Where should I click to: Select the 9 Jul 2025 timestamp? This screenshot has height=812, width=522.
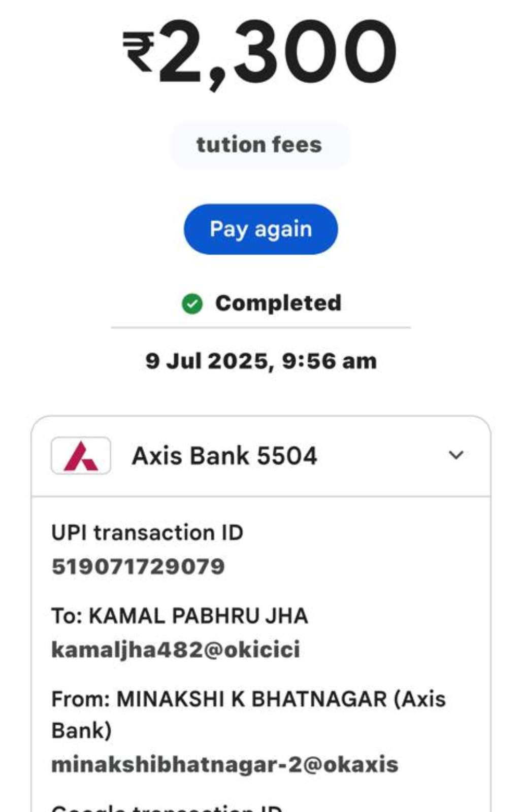[261, 361]
